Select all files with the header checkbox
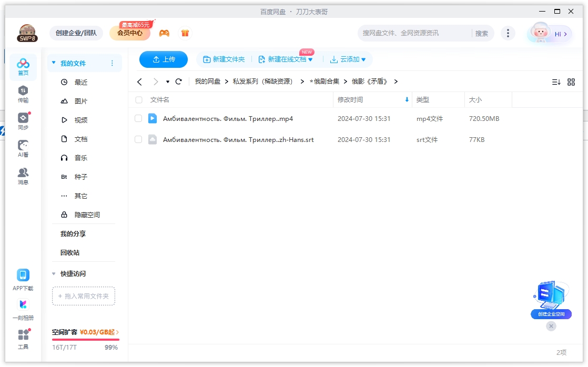 coord(138,100)
